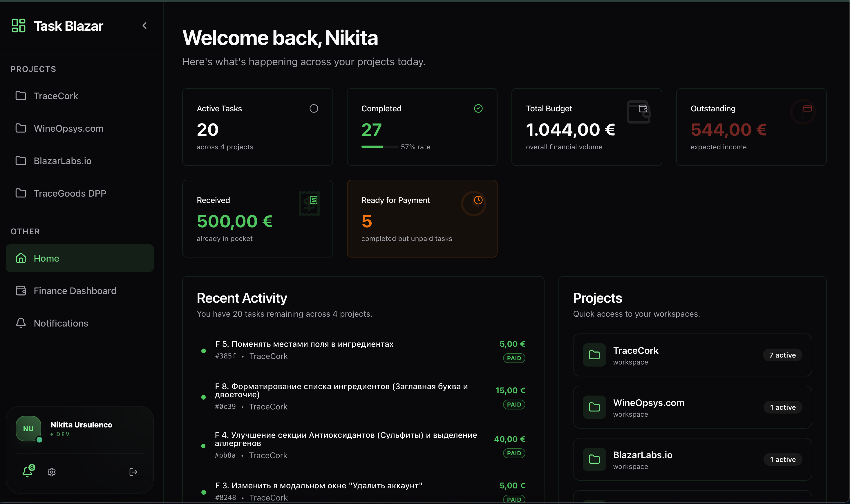The height and width of the screenshot is (504, 850).
Task: Click the BlazarLabs.io sidebar folder icon
Action: point(21,161)
